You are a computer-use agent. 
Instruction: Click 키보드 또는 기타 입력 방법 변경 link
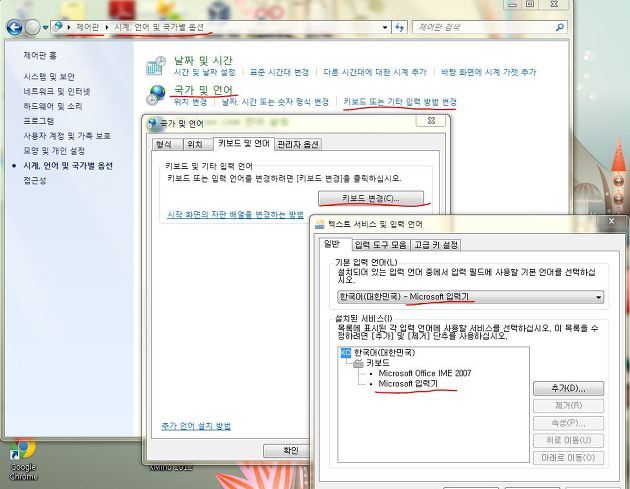click(400, 102)
